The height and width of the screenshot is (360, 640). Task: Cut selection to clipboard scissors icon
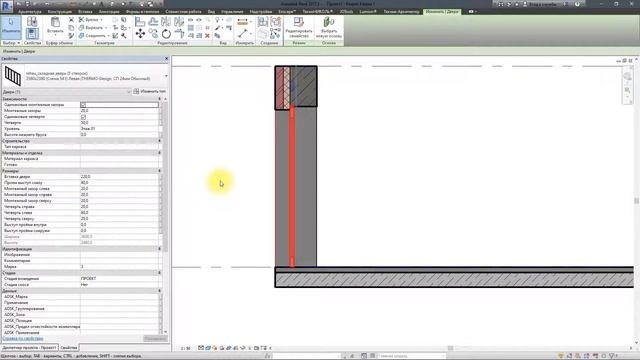(71, 20)
